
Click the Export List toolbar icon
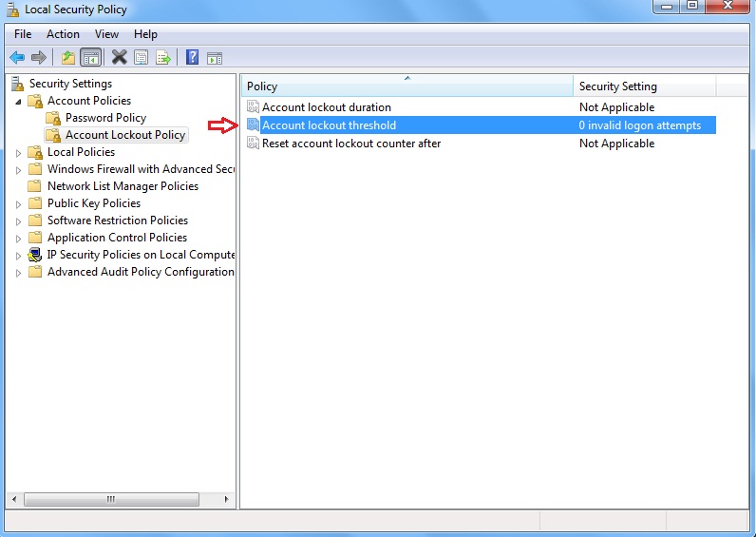coord(163,57)
